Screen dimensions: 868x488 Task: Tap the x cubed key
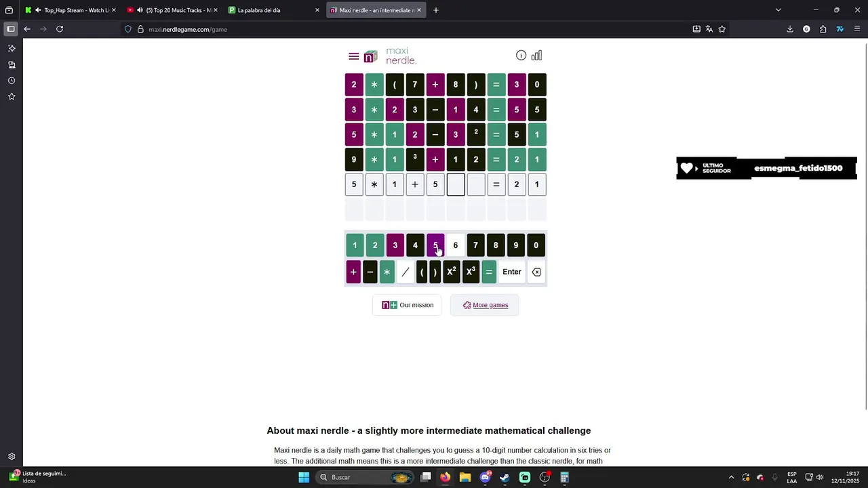click(471, 272)
